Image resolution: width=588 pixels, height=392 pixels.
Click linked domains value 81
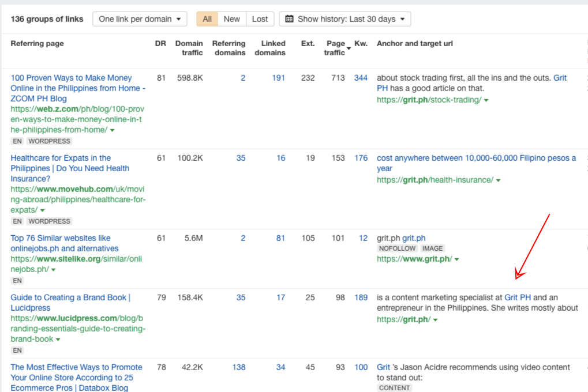280,238
